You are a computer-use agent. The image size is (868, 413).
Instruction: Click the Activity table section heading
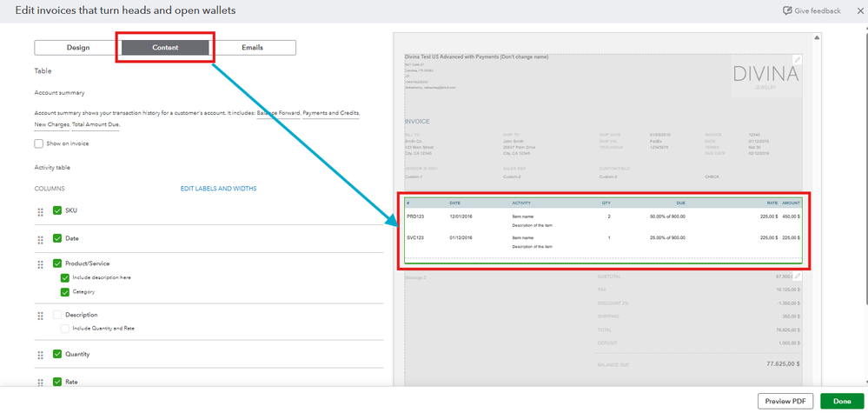52,167
